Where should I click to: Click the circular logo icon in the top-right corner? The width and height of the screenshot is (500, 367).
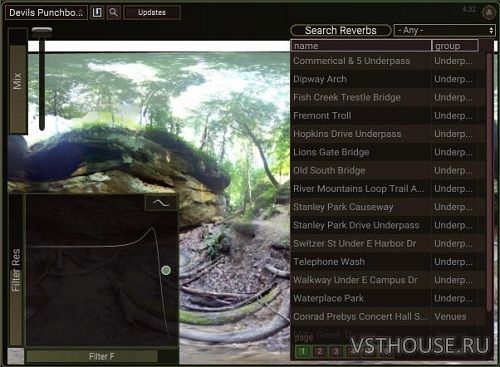[489, 13]
